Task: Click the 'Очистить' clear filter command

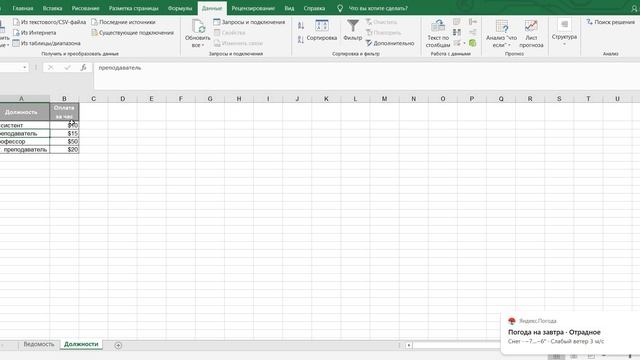Action: (381, 22)
